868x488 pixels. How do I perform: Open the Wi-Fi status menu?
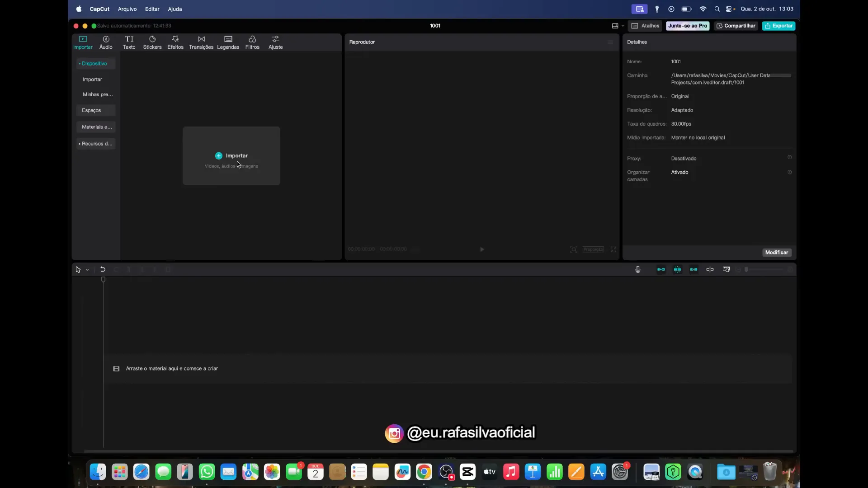(x=703, y=9)
